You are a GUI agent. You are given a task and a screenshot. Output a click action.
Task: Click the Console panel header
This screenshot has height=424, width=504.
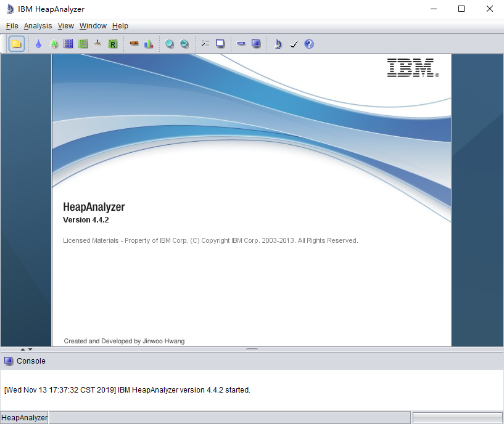coord(252,361)
